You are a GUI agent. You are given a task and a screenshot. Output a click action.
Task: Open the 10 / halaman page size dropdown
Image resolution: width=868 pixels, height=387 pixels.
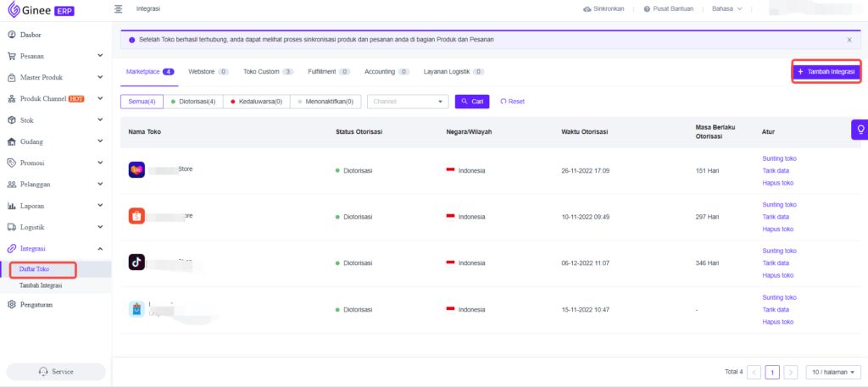point(834,372)
